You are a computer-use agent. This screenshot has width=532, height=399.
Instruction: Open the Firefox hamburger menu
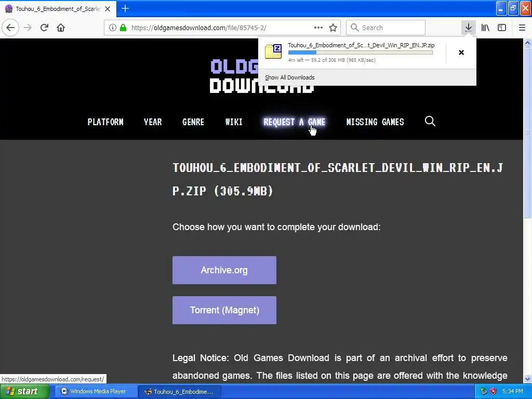[522, 28]
